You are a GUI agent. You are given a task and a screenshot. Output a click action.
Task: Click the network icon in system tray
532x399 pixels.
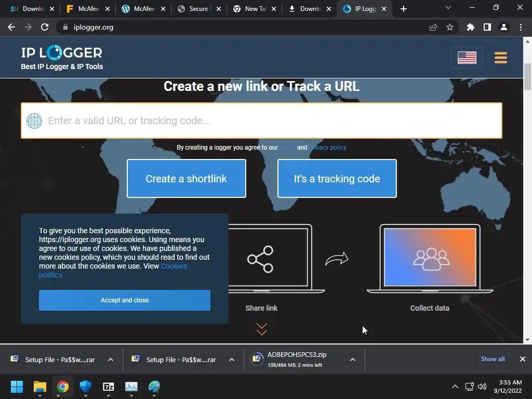(470, 387)
